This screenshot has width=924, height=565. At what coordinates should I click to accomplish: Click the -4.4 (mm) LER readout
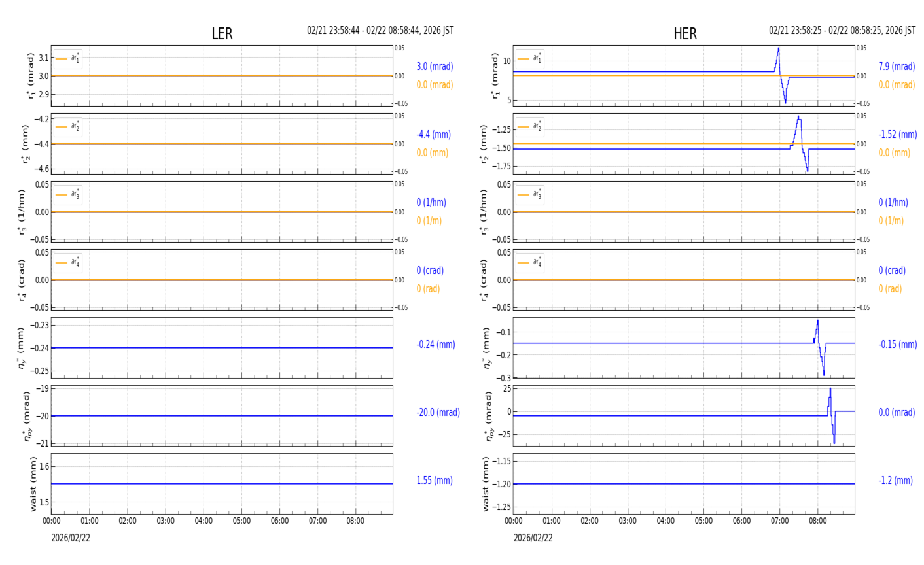[433, 135]
